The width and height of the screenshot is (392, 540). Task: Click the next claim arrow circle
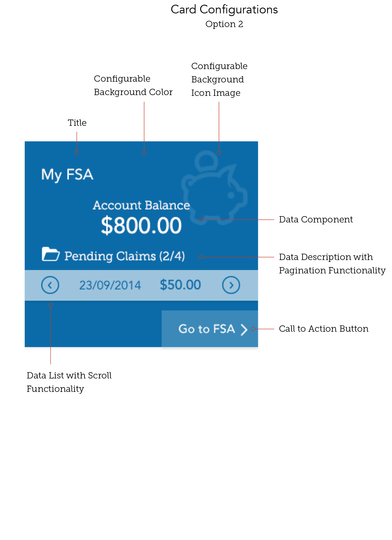point(231,285)
